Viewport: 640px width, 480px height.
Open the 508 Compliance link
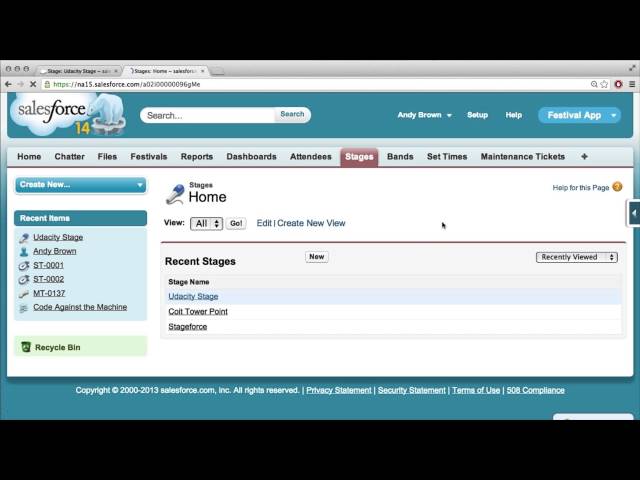tap(536, 390)
